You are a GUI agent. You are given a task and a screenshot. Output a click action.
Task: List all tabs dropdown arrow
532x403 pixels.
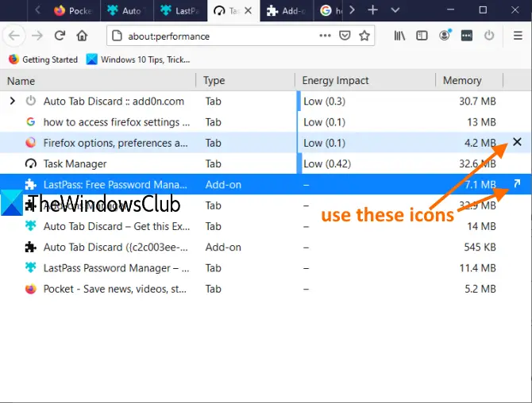coord(395,10)
